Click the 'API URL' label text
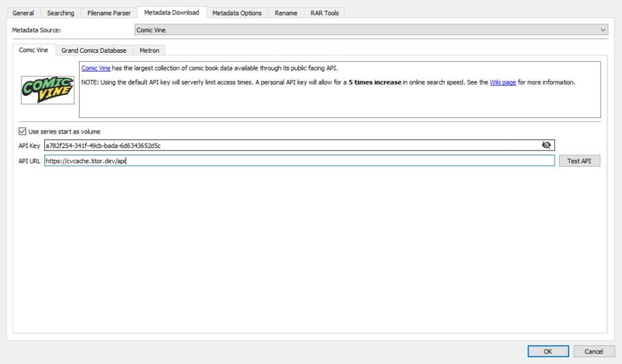The image size is (622, 364). tap(29, 161)
